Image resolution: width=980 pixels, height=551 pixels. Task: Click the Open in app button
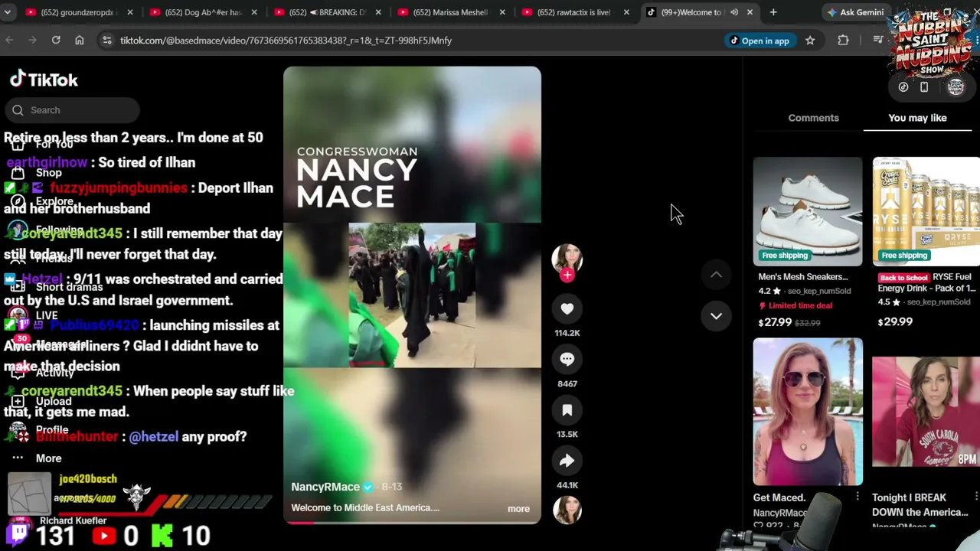point(759,41)
